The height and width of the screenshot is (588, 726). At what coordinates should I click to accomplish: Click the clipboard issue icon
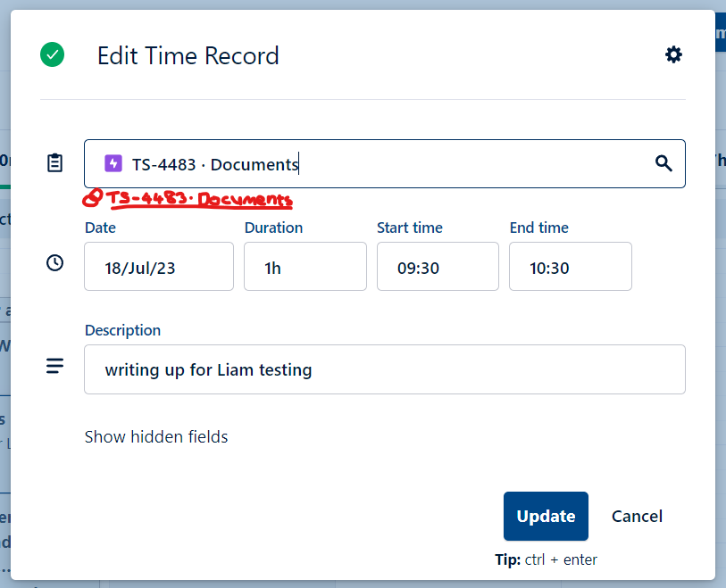(55, 163)
